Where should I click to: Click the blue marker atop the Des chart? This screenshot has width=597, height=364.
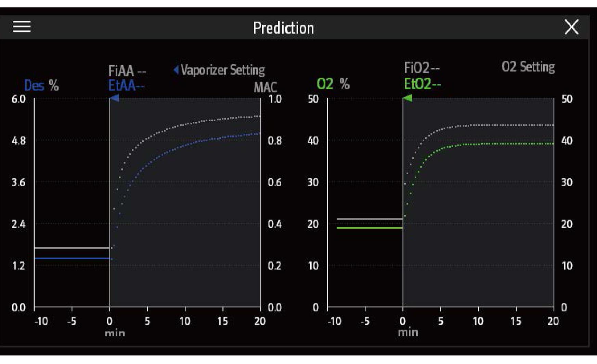114,98
